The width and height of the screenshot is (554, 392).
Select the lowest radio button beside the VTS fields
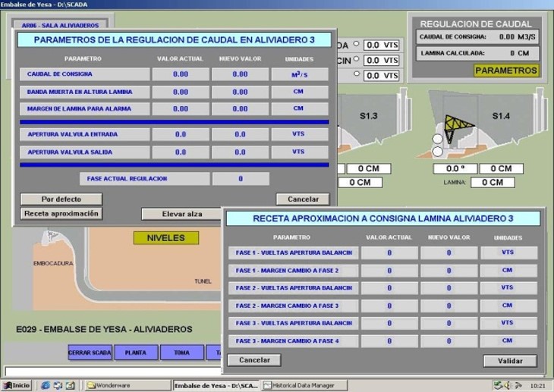pos(357,74)
